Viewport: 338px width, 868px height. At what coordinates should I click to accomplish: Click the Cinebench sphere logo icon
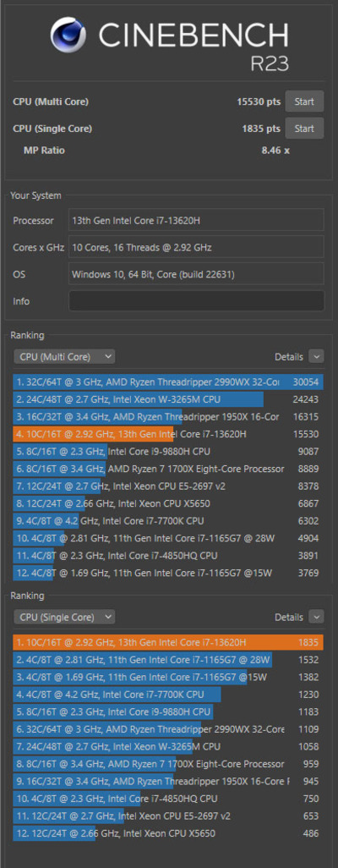(x=68, y=35)
